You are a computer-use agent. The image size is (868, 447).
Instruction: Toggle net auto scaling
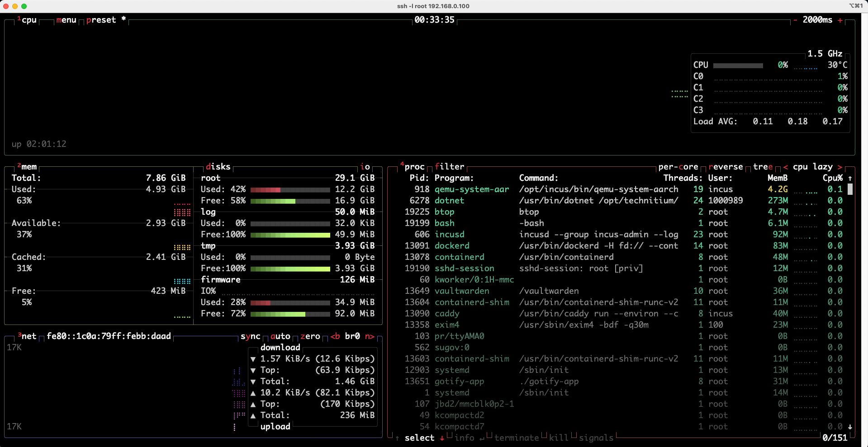click(x=280, y=336)
